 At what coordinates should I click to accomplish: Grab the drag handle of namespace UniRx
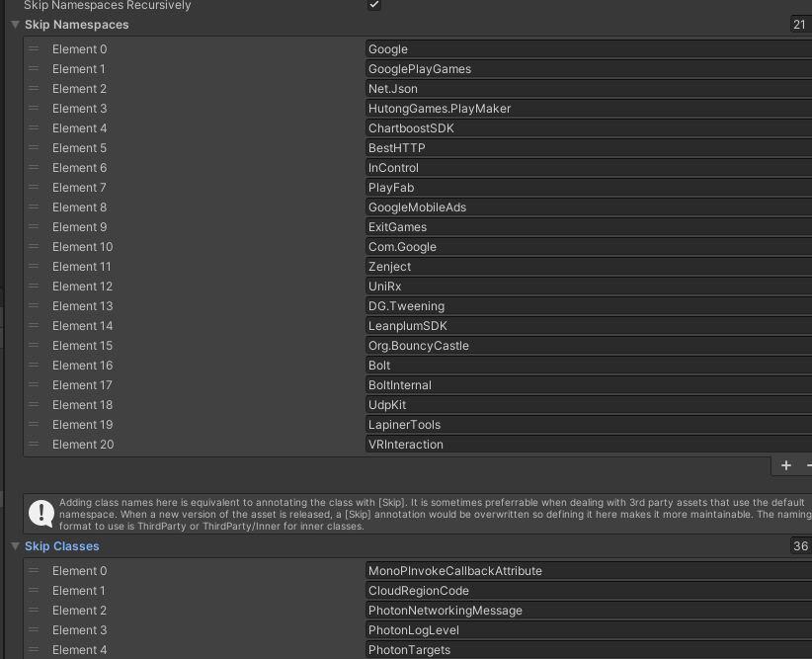tap(34, 286)
